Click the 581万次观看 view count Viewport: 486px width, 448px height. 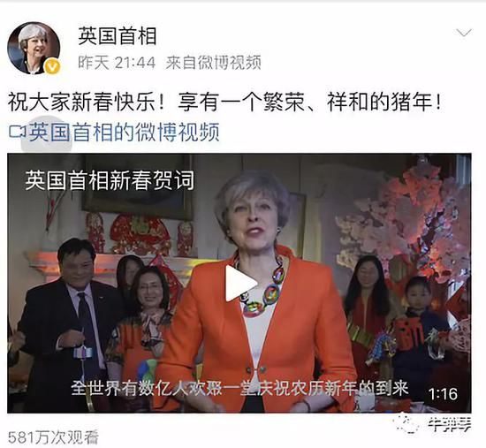(53, 437)
